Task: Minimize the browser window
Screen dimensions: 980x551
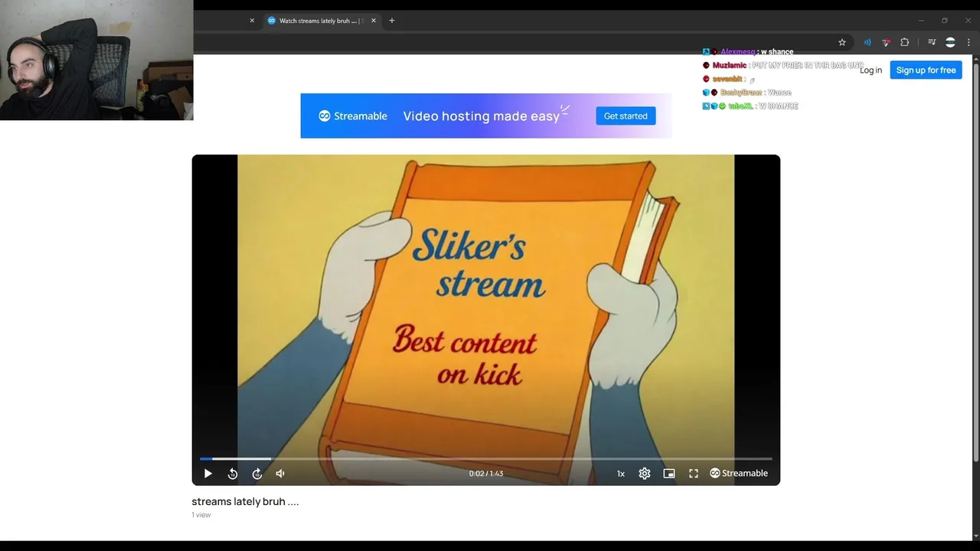Action: 921,21
